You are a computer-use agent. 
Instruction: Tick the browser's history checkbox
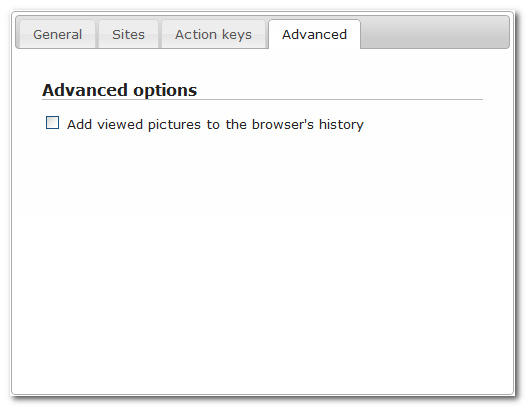point(52,123)
